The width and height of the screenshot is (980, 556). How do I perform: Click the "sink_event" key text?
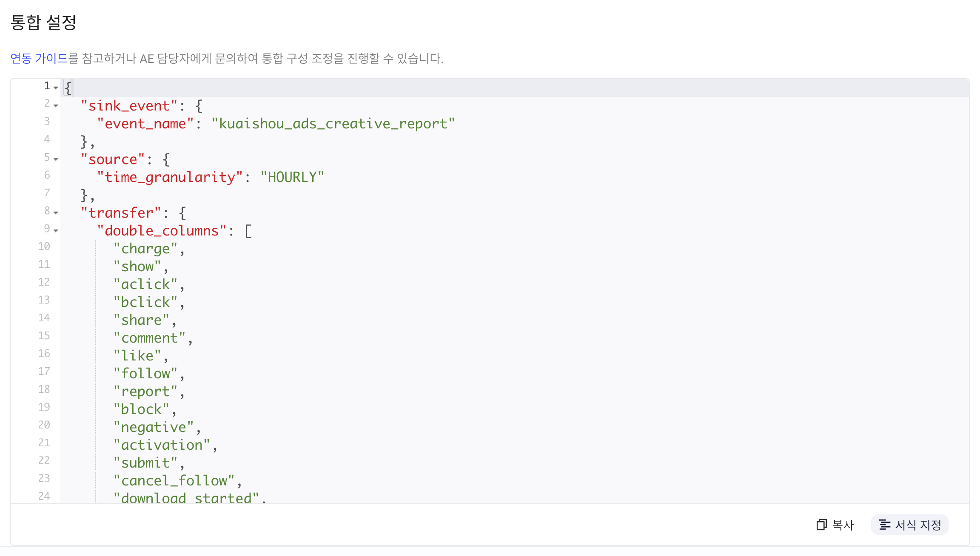point(129,106)
